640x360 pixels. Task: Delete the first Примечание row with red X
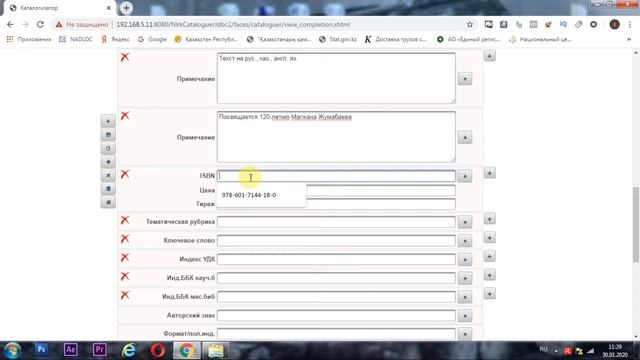coord(125,57)
